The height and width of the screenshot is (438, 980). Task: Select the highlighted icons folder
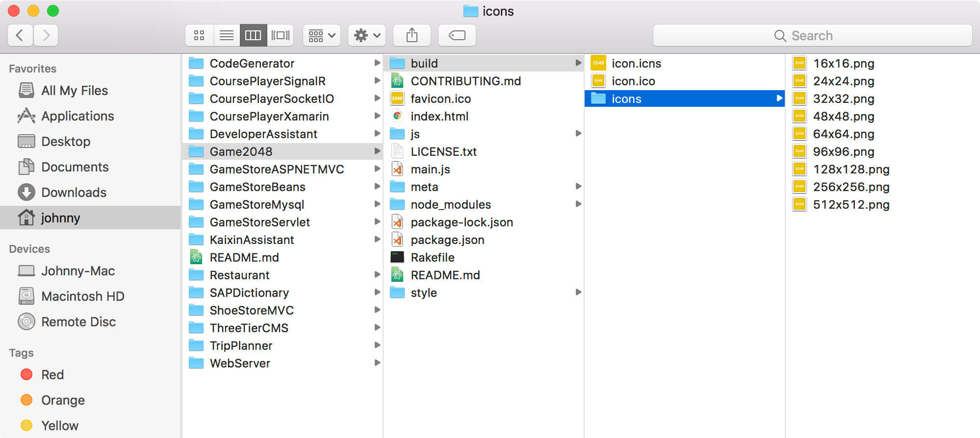[x=685, y=98]
